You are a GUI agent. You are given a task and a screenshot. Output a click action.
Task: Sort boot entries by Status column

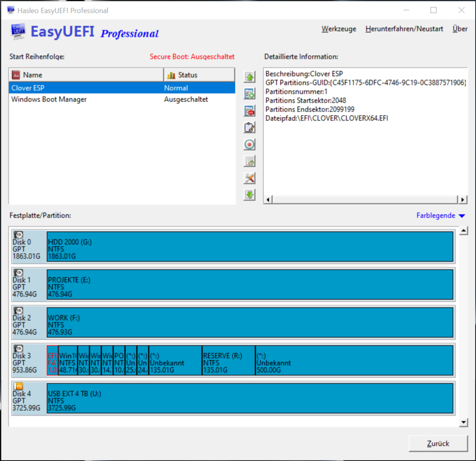pos(199,75)
